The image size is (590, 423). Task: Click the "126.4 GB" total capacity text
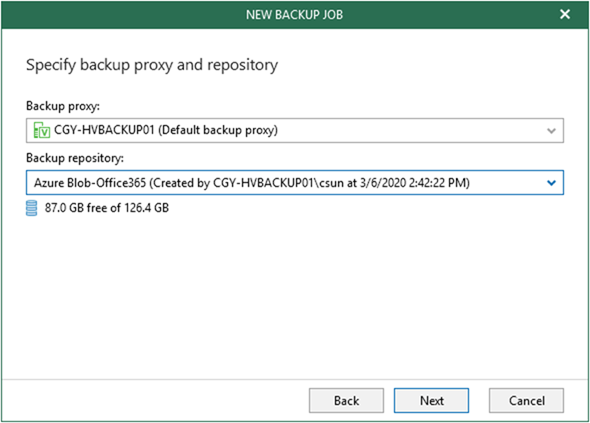146,208
